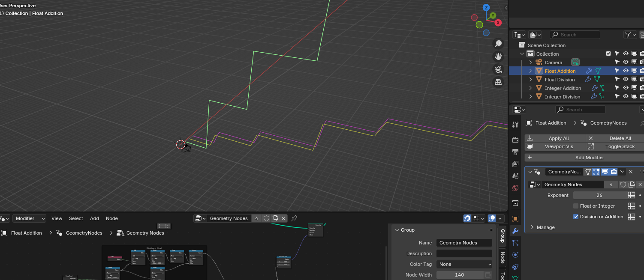Image resolution: width=644 pixels, height=280 pixels.
Task: Open the Collection properties archive tab
Action: pyautogui.click(x=515, y=203)
